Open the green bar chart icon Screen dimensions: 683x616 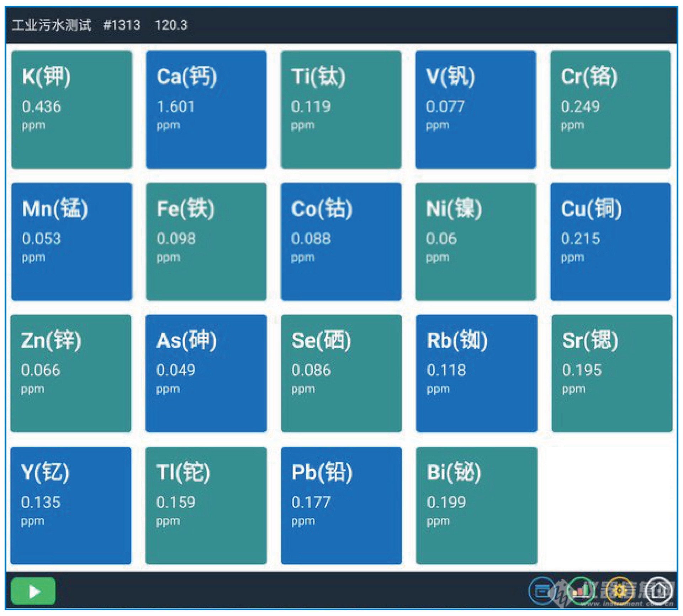[581, 591]
